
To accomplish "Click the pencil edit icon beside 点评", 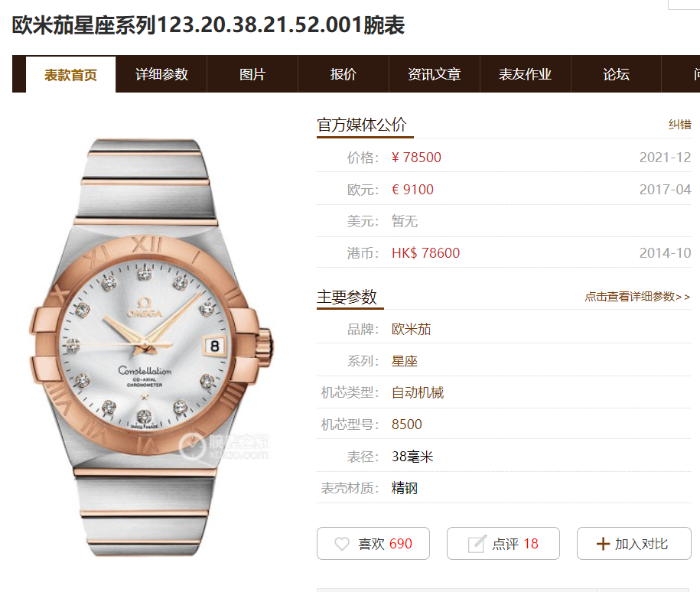I will coord(477,544).
